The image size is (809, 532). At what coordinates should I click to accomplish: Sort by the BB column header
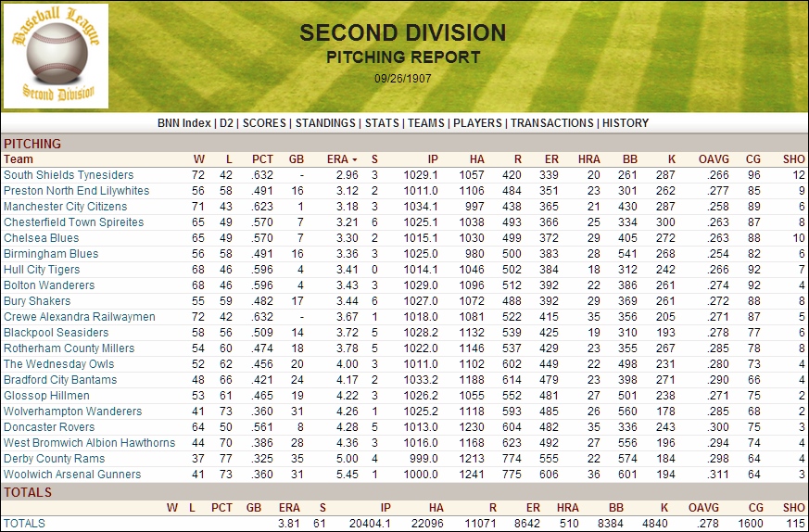pyautogui.click(x=630, y=159)
